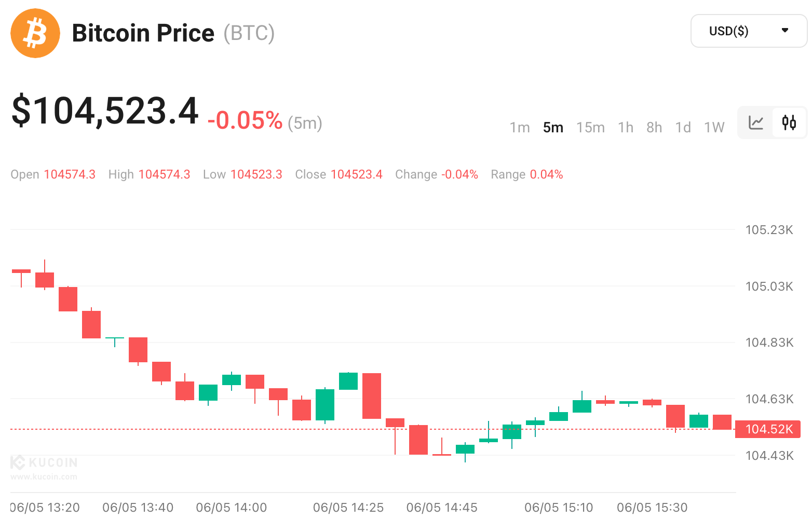Select the 8h timeframe
This screenshot has width=812, height=519.
click(654, 128)
